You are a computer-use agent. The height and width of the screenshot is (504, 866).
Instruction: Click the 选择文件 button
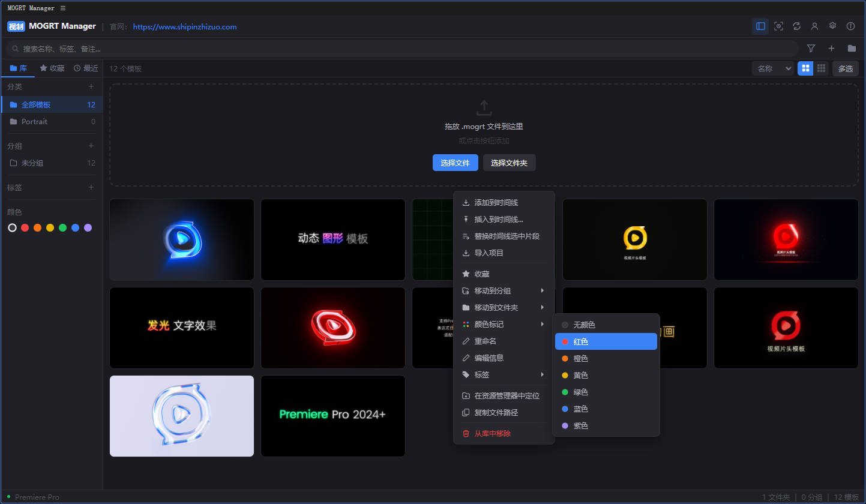(x=455, y=163)
